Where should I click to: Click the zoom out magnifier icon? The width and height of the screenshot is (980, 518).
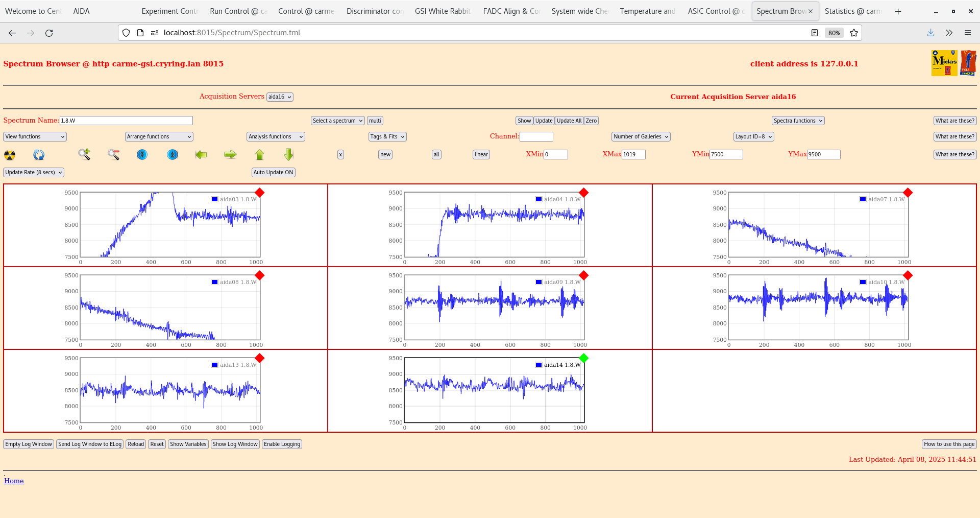(114, 154)
